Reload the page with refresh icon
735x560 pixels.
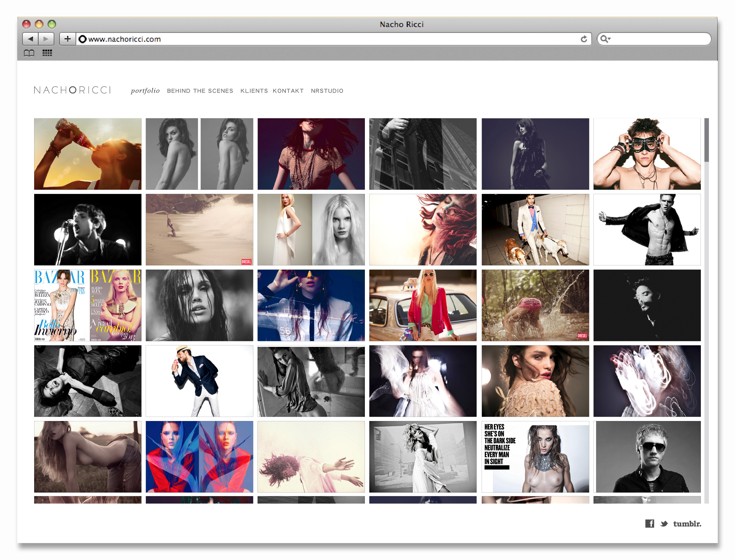(x=584, y=39)
